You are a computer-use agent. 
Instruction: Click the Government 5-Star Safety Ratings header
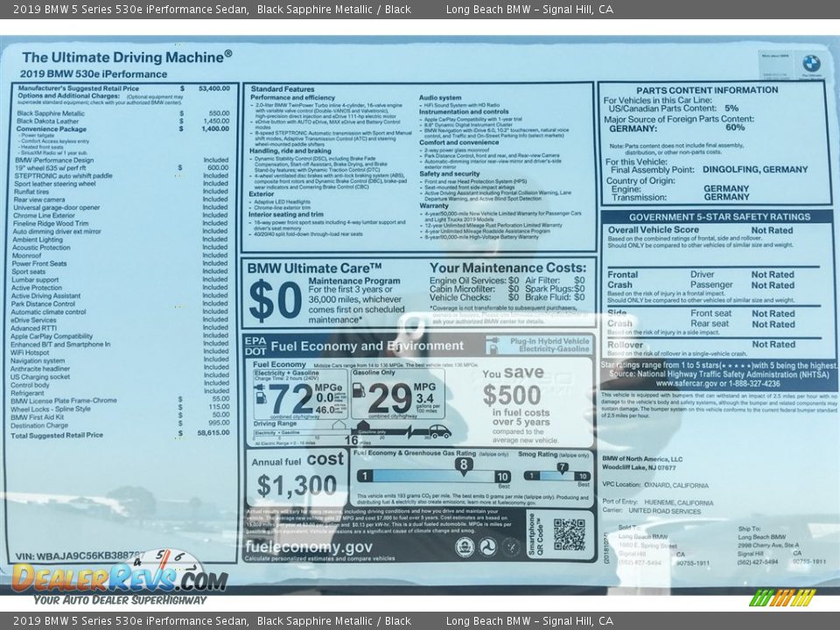pyautogui.click(x=718, y=217)
